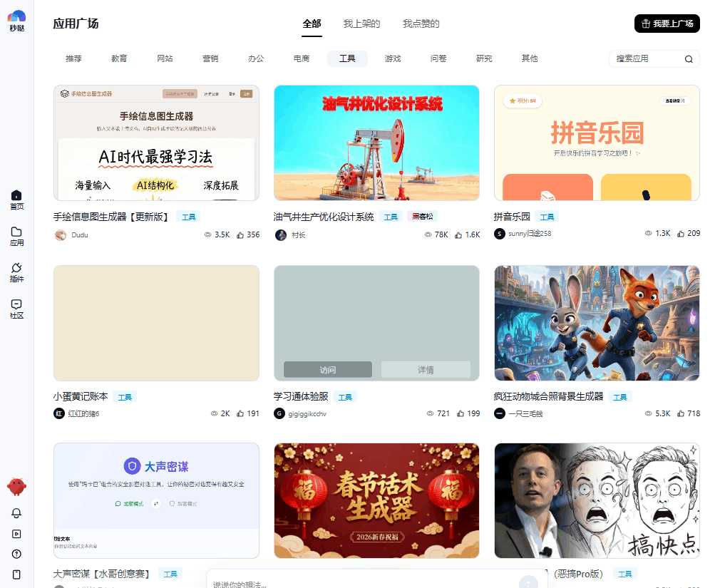The width and height of the screenshot is (720, 588).
Task: Click the notification bell icon
Action: tap(16, 513)
